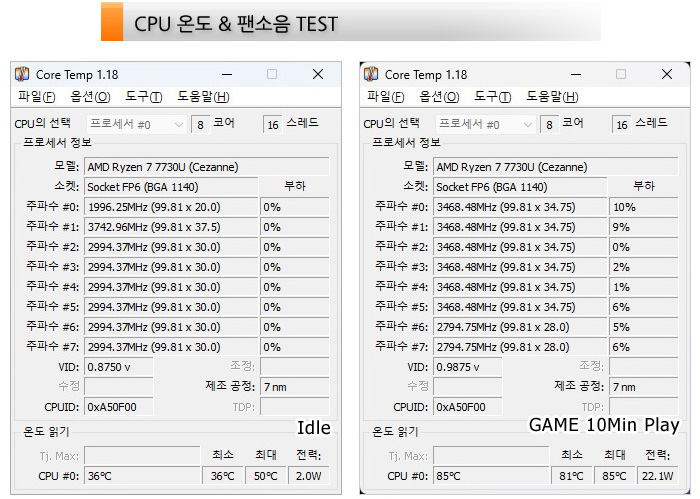Minimize the right Core Temp window
700x499 pixels.
(576, 74)
